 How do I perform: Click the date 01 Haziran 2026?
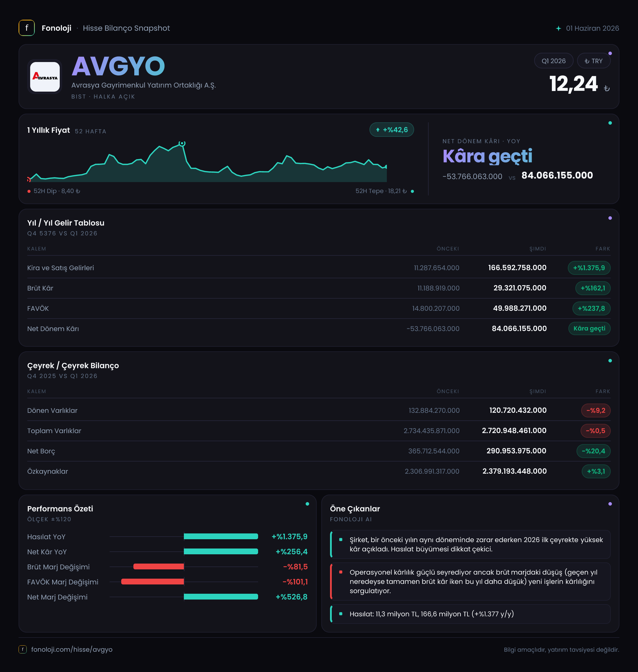(592, 28)
